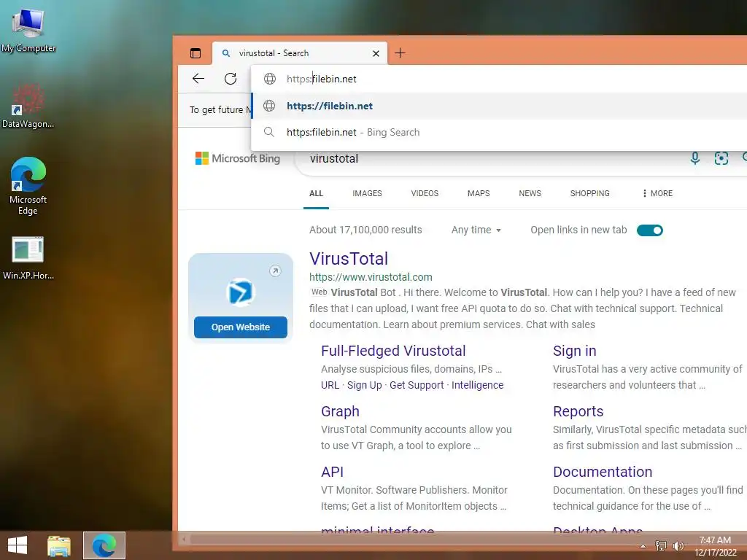Switch to VIDEOS results tab
This screenshot has width=747, height=560.
click(x=425, y=193)
